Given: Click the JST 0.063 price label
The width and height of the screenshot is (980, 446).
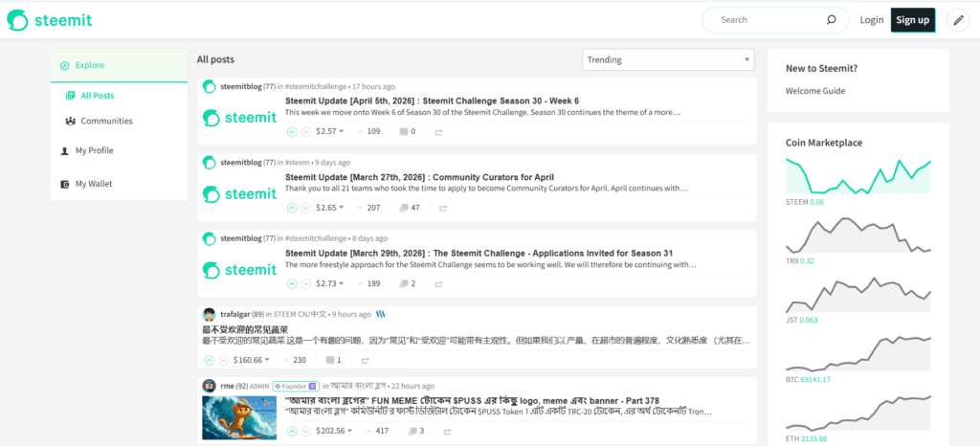Looking at the screenshot, I should click(x=802, y=321).
